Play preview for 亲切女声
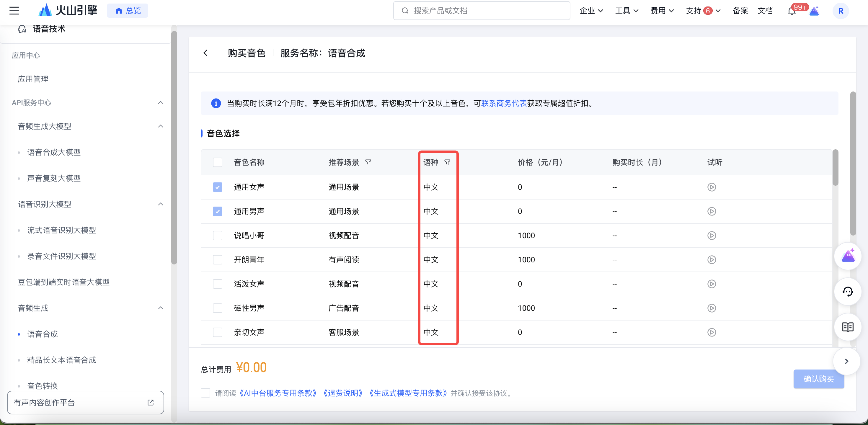The image size is (868, 425). click(x=712, y=332)
